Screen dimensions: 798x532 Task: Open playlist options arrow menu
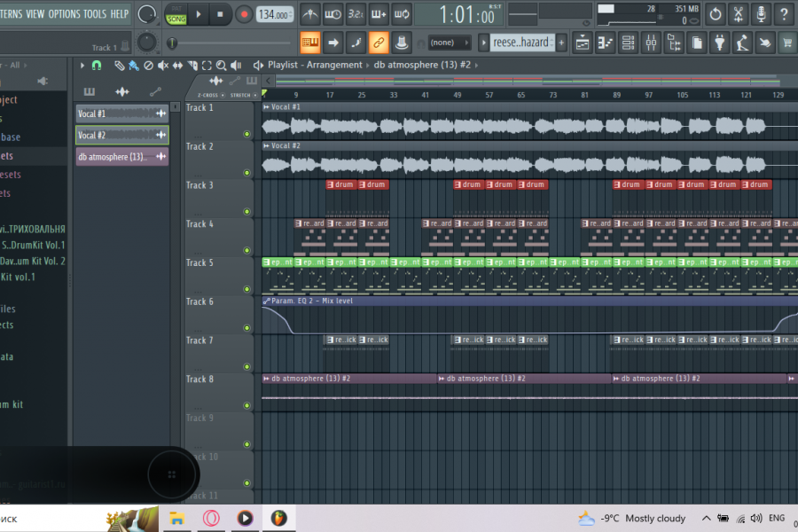point(82,65)
